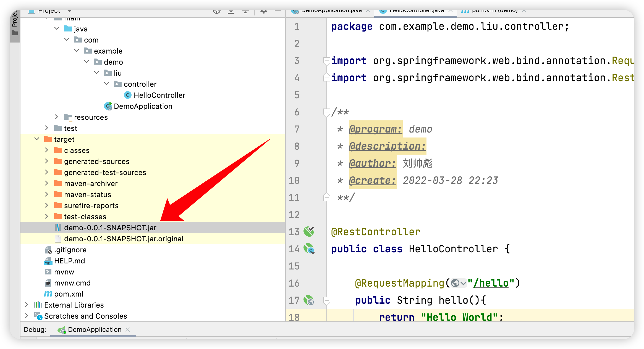Toggle the hello() method fold marker on line 17
Viewport: 644px width, 349px height.
pos(326,300)
